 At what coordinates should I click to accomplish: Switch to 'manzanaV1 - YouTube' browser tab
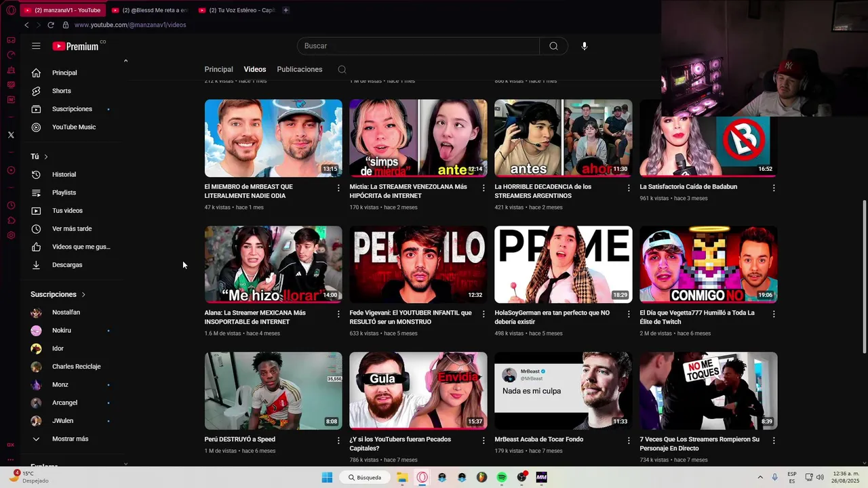pyautogui.click(x=62, y=10)
